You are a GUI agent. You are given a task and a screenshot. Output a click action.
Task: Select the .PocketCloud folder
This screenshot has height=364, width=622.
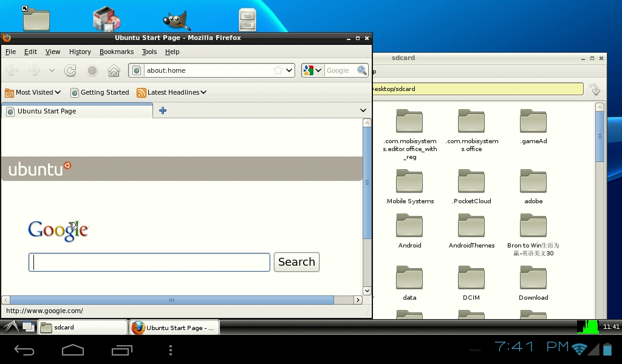coord(471,187)
